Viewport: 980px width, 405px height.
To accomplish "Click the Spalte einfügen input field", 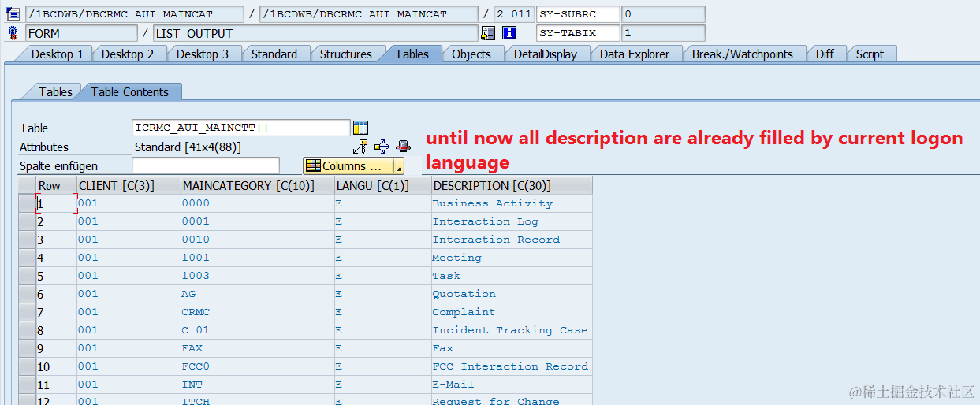I will pyautogui.click(x=206, y=165).
